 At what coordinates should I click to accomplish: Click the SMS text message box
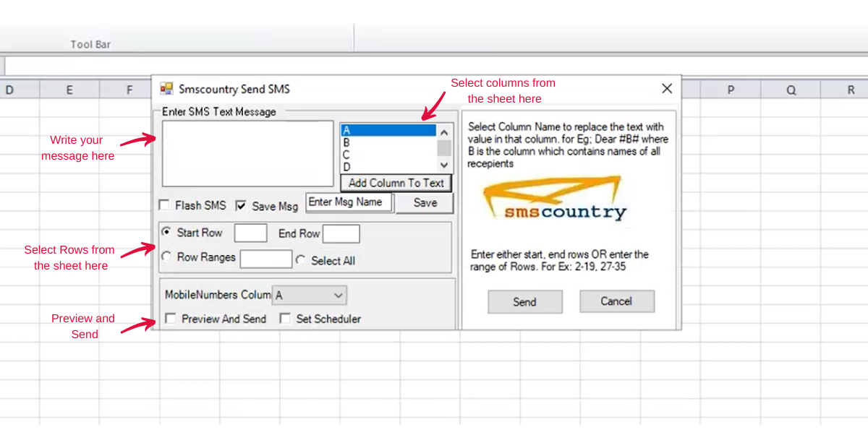click(248, 154)
